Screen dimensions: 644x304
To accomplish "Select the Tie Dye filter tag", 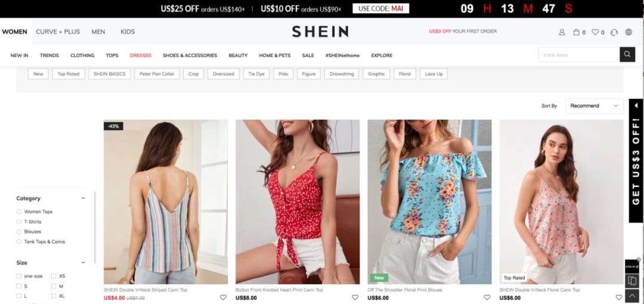I will (x=256, y=74).
